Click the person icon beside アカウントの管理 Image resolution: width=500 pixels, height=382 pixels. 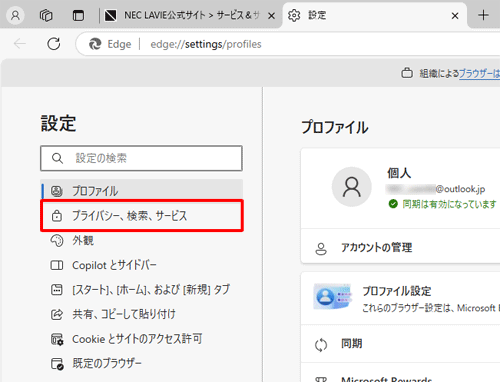[x=321, y=249]
